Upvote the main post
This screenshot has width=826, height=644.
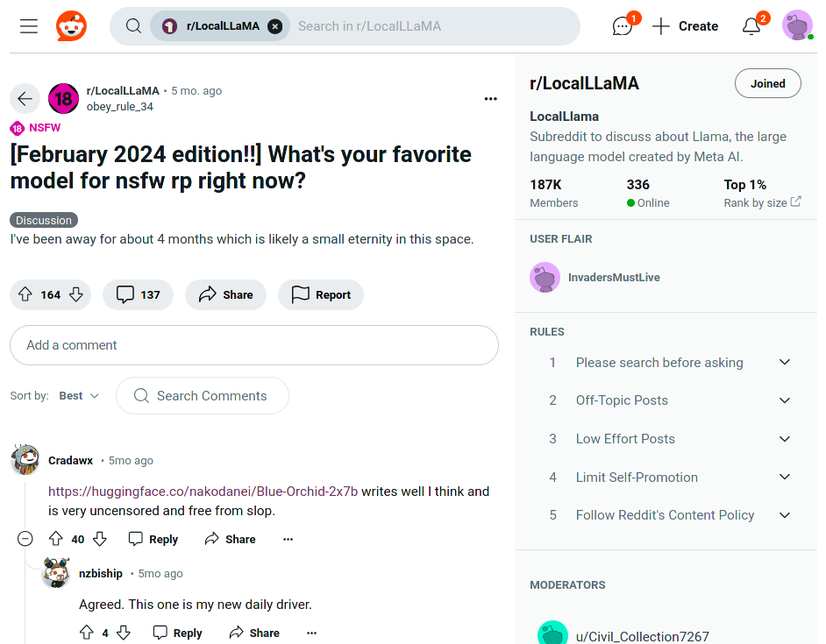(25, 294)
